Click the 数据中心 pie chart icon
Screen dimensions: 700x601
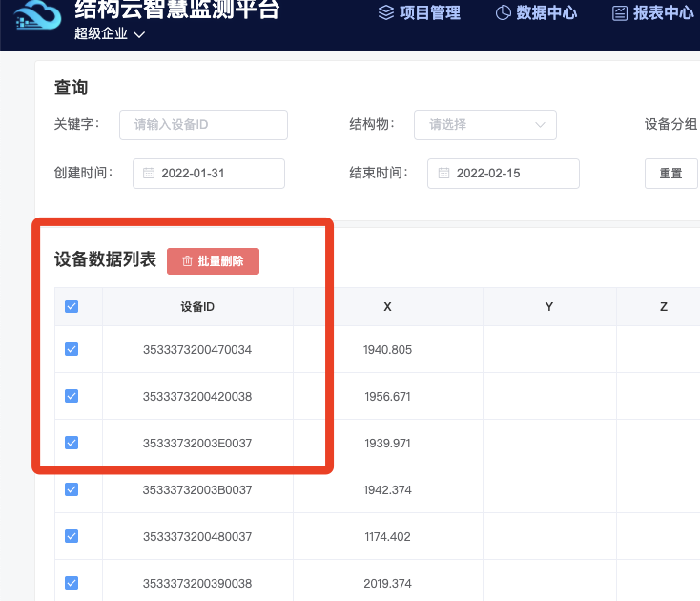pos(504,12)
